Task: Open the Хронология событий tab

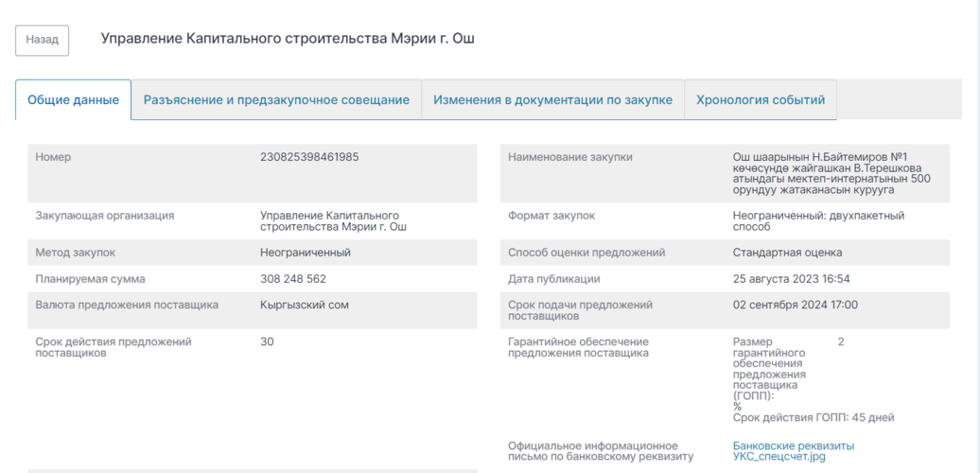Action: pos(760,100)
